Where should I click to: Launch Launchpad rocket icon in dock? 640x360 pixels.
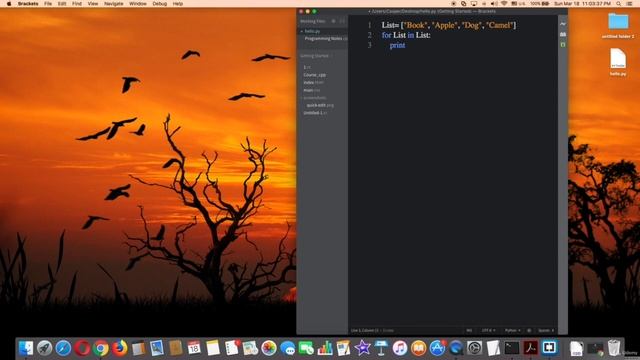(x=44, y=348)
